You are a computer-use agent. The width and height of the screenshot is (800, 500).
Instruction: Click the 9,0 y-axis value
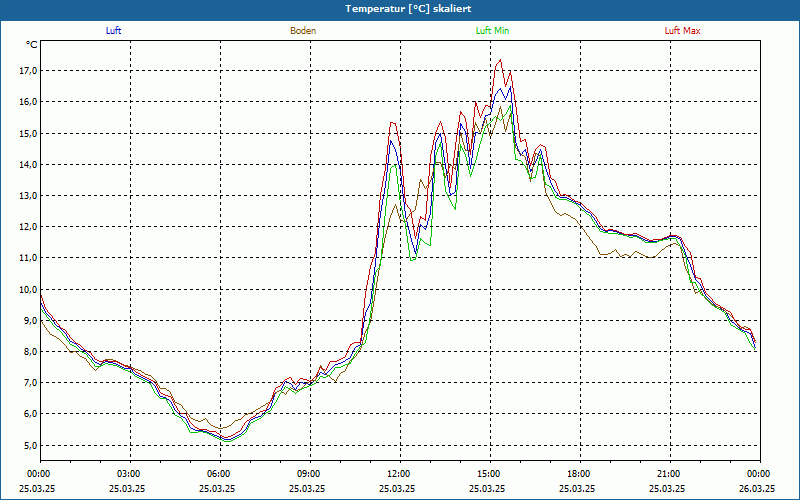pyautogui.click(x=30, y=321)
